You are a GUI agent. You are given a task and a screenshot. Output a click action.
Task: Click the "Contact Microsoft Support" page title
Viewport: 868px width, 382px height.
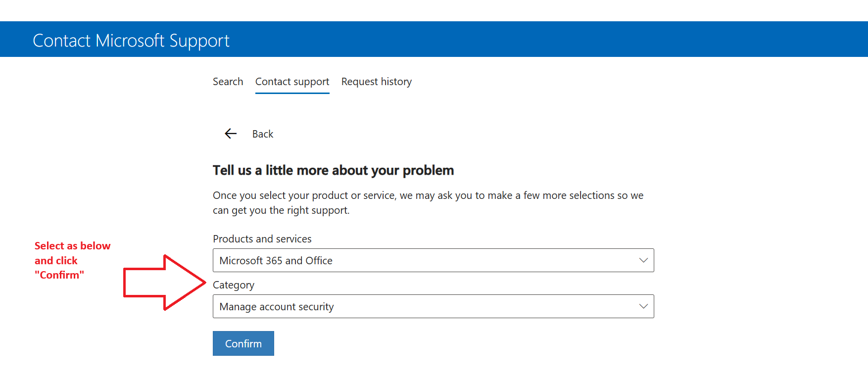131,40
